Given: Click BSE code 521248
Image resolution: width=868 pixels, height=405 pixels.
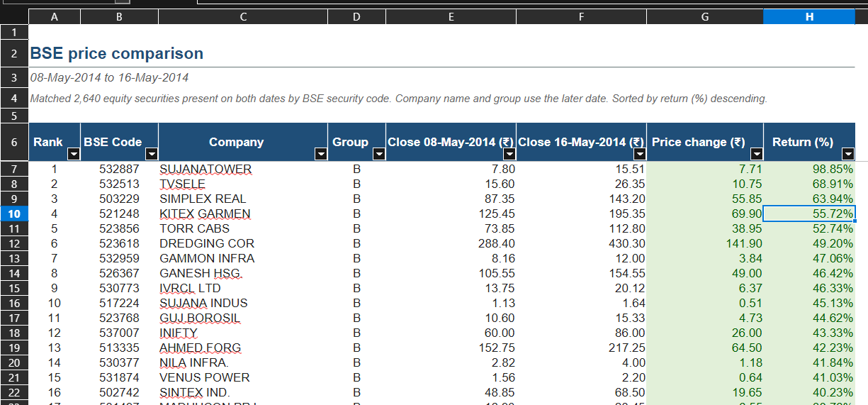Looking at the screenshot, I should click(x=119, y=213).
